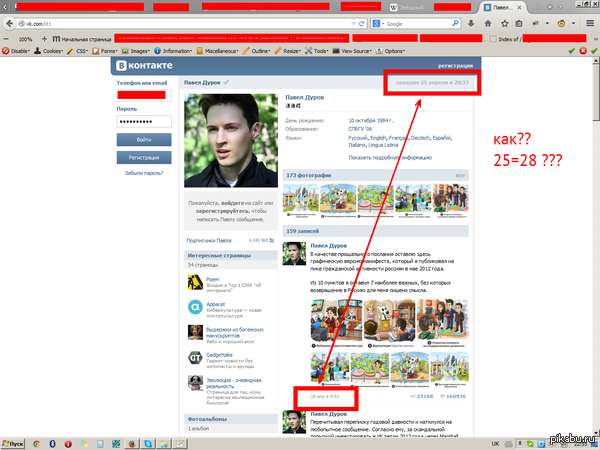Bookmark this page with the star icon

tap(505, 24)
